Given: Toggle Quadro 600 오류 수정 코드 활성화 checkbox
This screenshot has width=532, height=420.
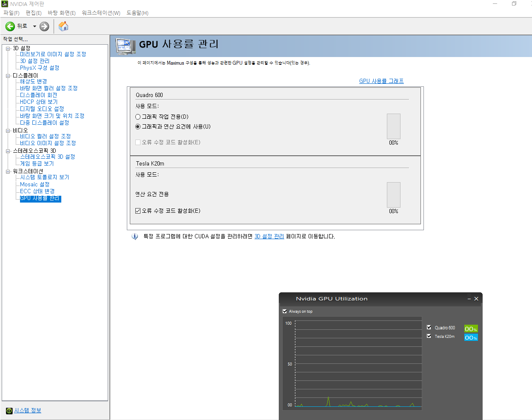Looking at the screenshot, I should pyautogui.click(x=138, y=143).
